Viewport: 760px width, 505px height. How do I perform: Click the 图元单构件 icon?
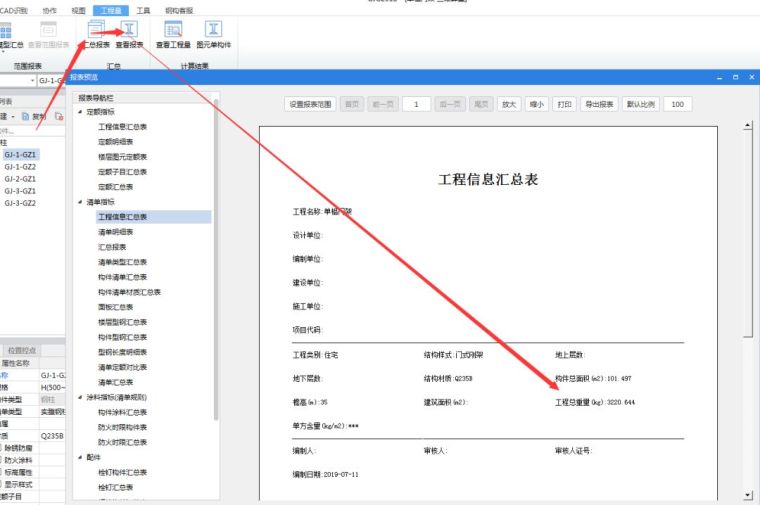click(x=214, y=33)
